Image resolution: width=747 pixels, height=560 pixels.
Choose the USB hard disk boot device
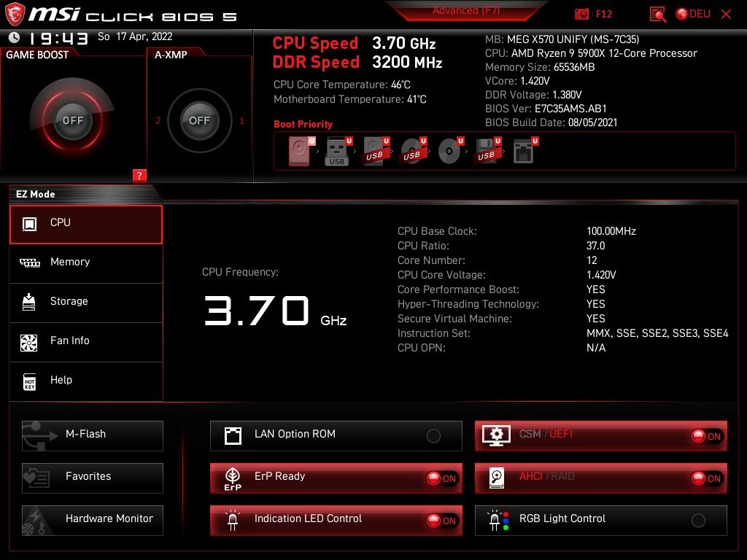[x=376, y=151]
